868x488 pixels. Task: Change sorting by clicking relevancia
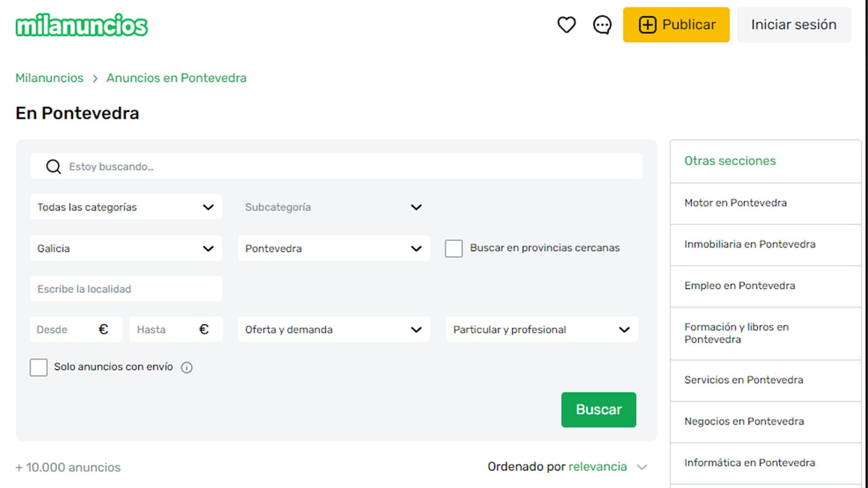tap(599, 466)
